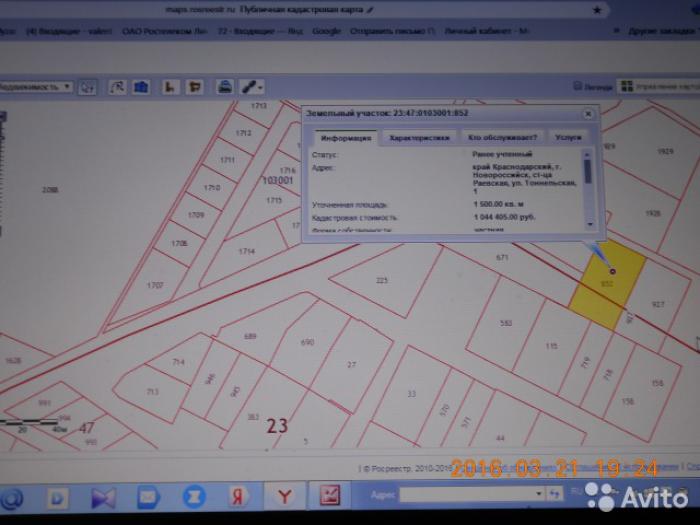Open the Услуги tab
700x525 pixels.
(x=568, y=138)
